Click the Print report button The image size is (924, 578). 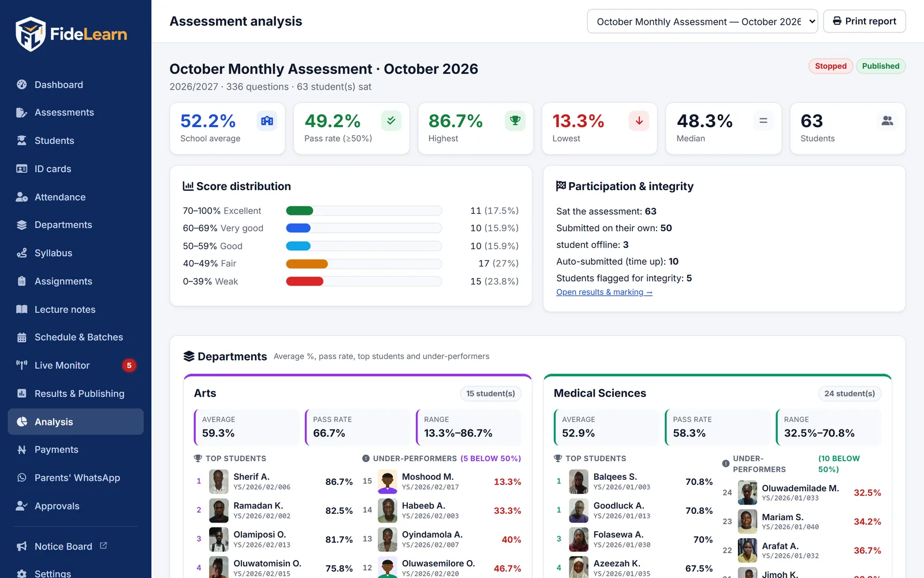pyautogui.click(x=865, y=21)
